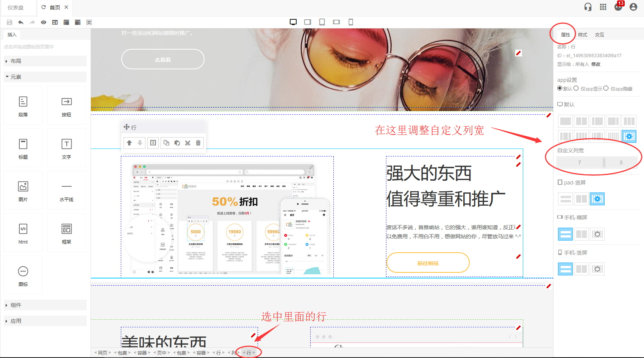Select the 默认 app setting radio
This screenshot has height=358, width=644.
coord(560,88)
